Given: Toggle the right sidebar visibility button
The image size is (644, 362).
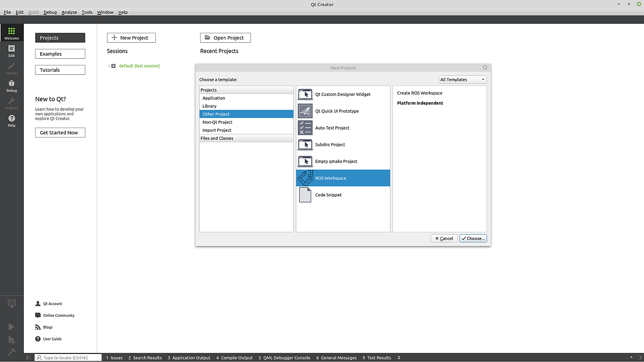Looking at the screenshot, I should click(640, 358).
